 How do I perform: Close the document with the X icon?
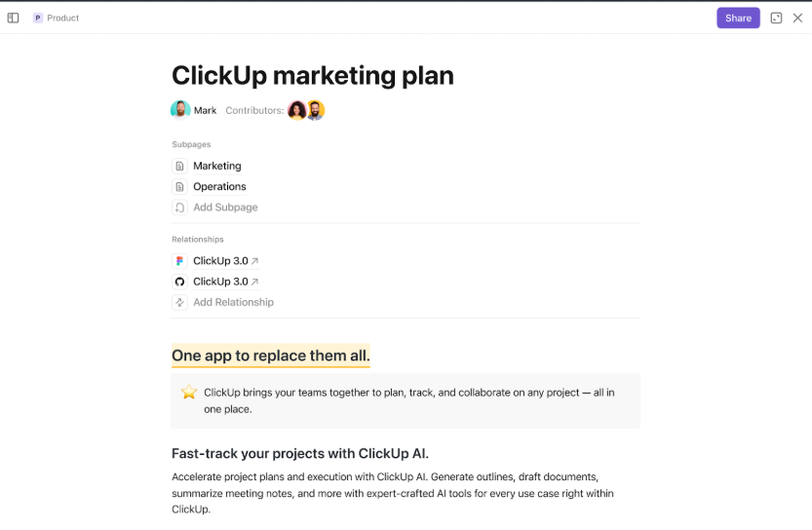pyautogui.click(x=797, y=18)
